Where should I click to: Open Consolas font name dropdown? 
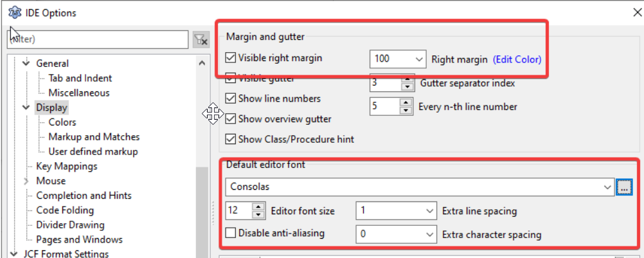pyautogui.click(x=607, y=187)
